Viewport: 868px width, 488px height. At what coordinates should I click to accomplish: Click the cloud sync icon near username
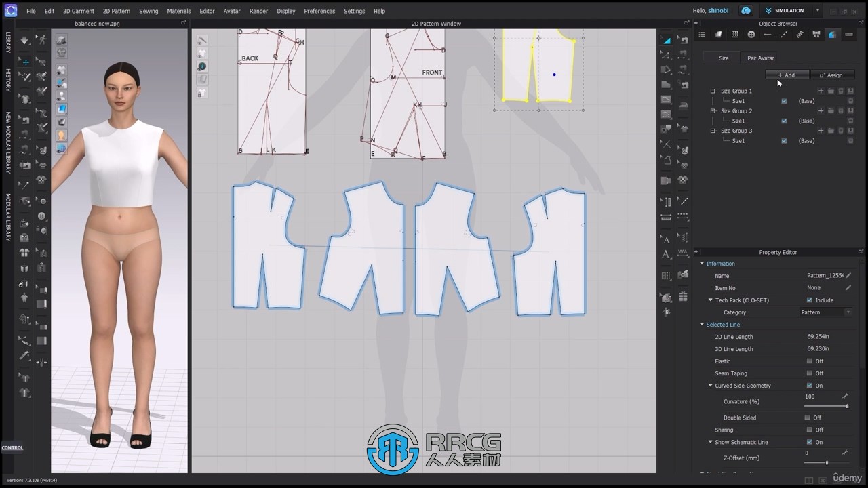point(746,11)
